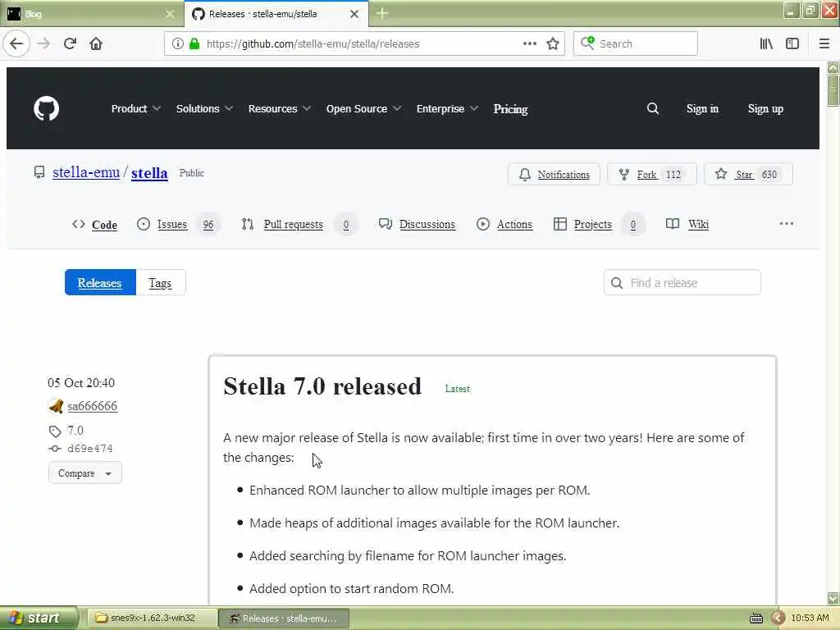
Task: Open the Compare dropdown
Action: (x=85, y=473)
